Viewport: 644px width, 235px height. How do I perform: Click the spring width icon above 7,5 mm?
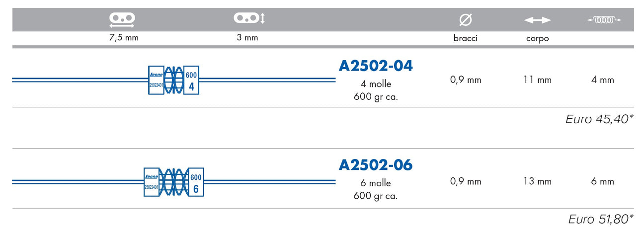point(122,20)
